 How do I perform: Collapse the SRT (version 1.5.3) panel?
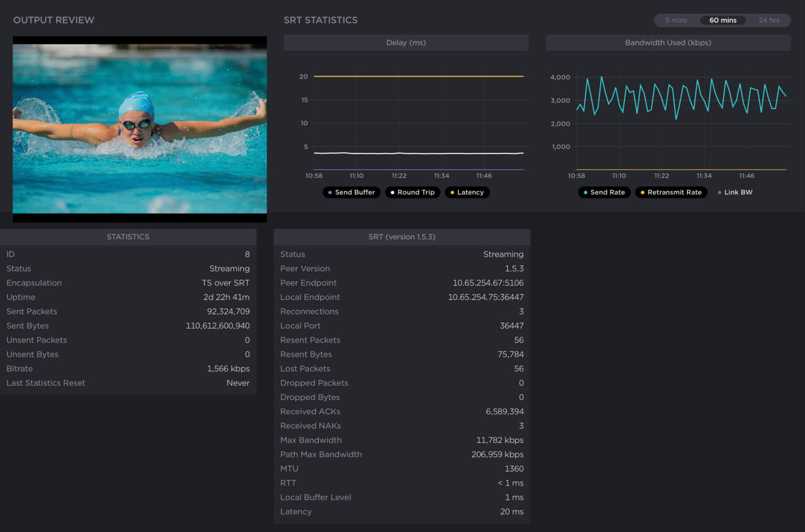401,236
